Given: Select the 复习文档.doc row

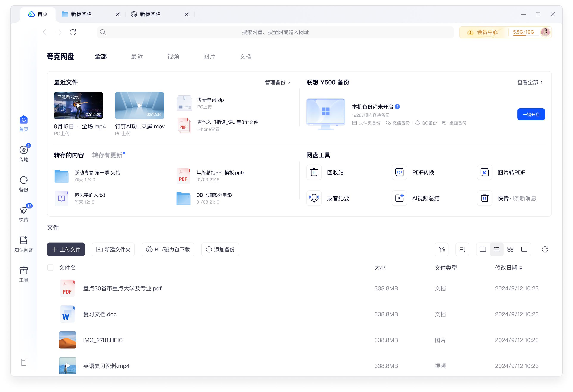Looking at the screenshot, I should [299, 314].
